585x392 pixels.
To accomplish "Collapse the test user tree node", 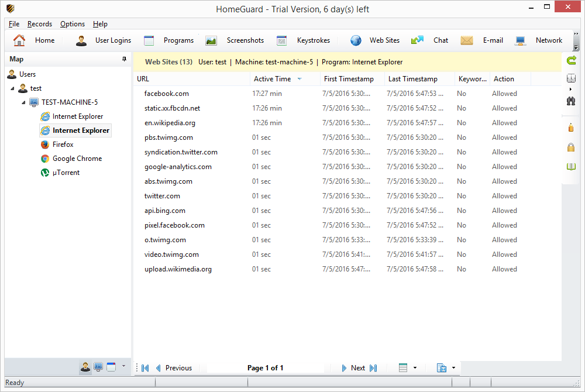I will coord(13,88).
